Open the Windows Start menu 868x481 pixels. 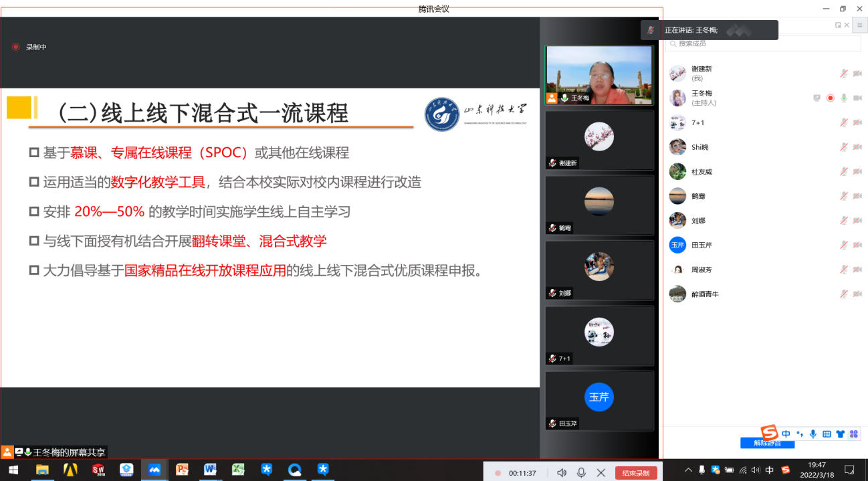pos(13,470)
